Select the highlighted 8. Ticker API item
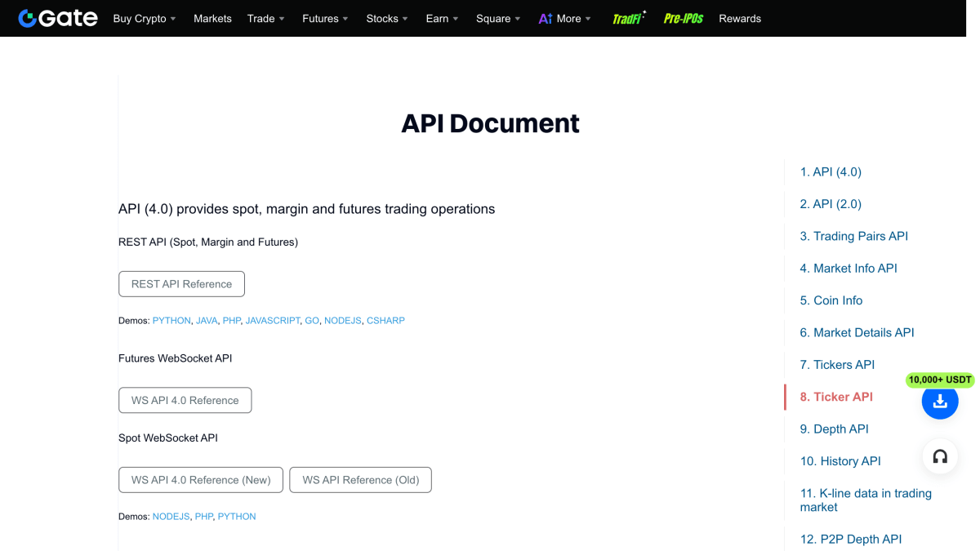This screenshot has width=980, height=551. click(x=836, y=397)
